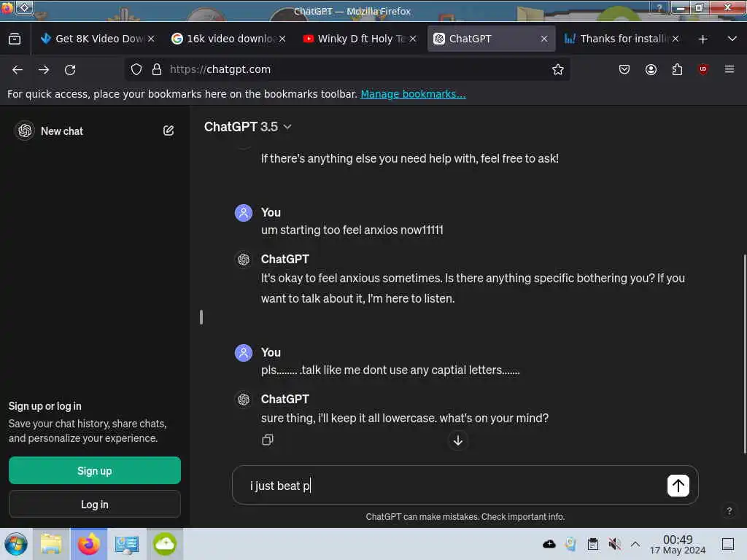Click the new chat compose icon
The height and width of the screenshot is (560, 747).
169,131
